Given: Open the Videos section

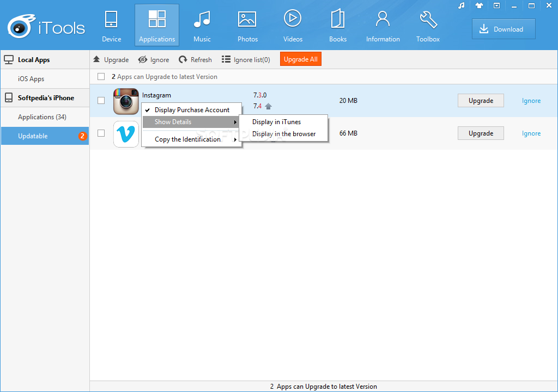Looking at the screenshot, I should [293, 26].
